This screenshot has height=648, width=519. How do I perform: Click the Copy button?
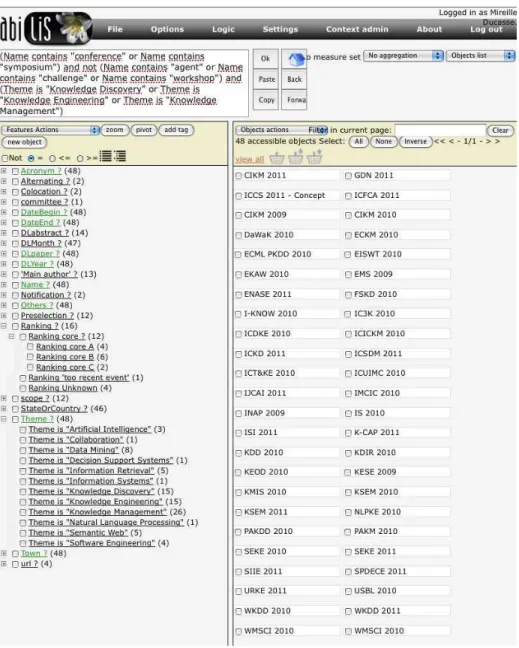click(266, 100)
